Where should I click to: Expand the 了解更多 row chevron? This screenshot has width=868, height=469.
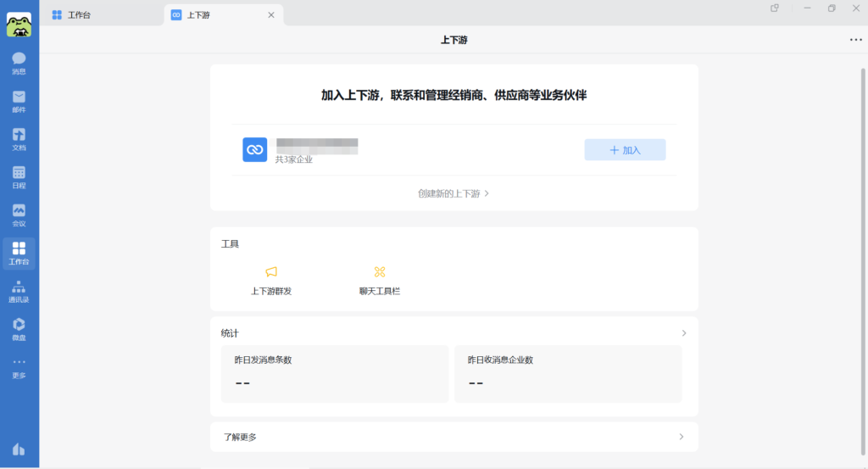click(682, 437)
